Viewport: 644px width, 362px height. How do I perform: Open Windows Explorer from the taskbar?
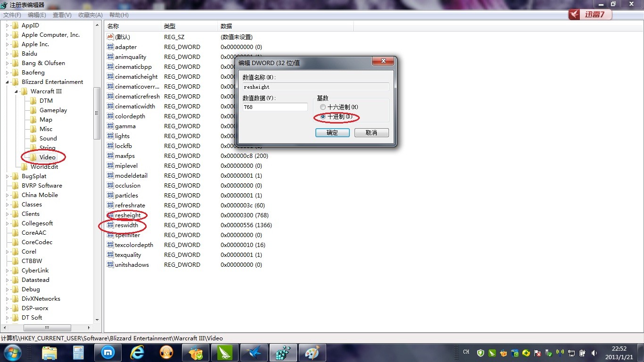coord(50,353)
